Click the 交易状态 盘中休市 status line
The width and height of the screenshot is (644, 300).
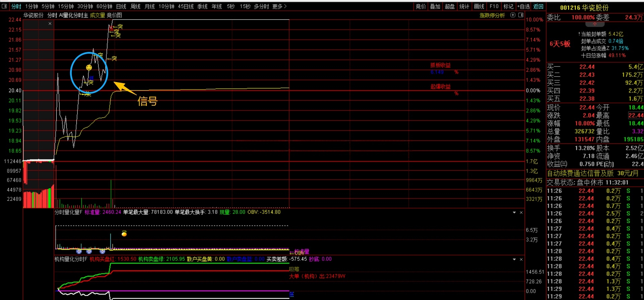point(588,182)
